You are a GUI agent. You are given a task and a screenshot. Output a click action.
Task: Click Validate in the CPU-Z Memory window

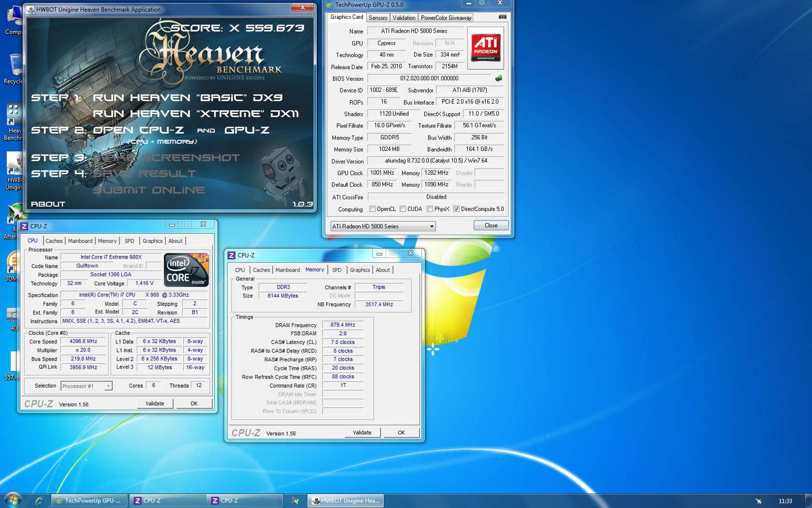click(x=362, y=432)
